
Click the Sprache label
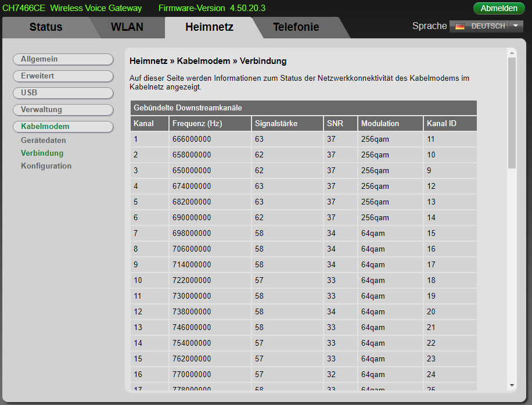pos(430,26)
